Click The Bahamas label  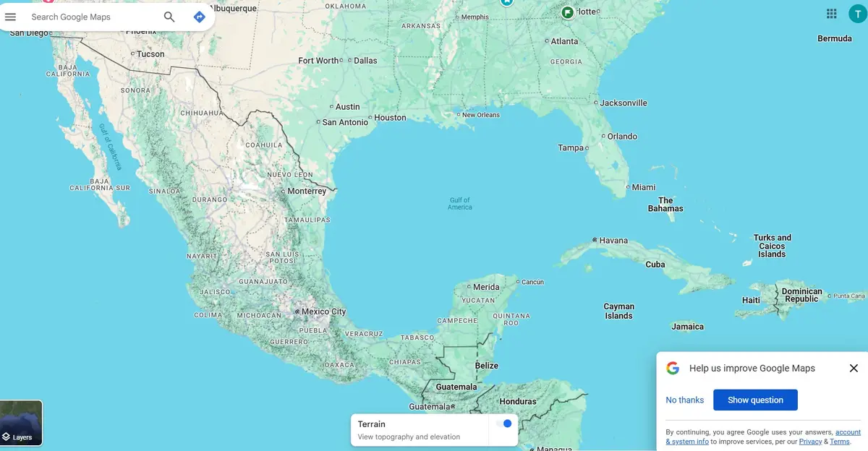point(665,205)
